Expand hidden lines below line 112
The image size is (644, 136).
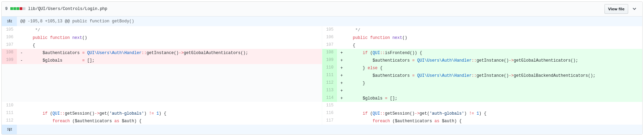pyautogui.click(x=9, y=129)
